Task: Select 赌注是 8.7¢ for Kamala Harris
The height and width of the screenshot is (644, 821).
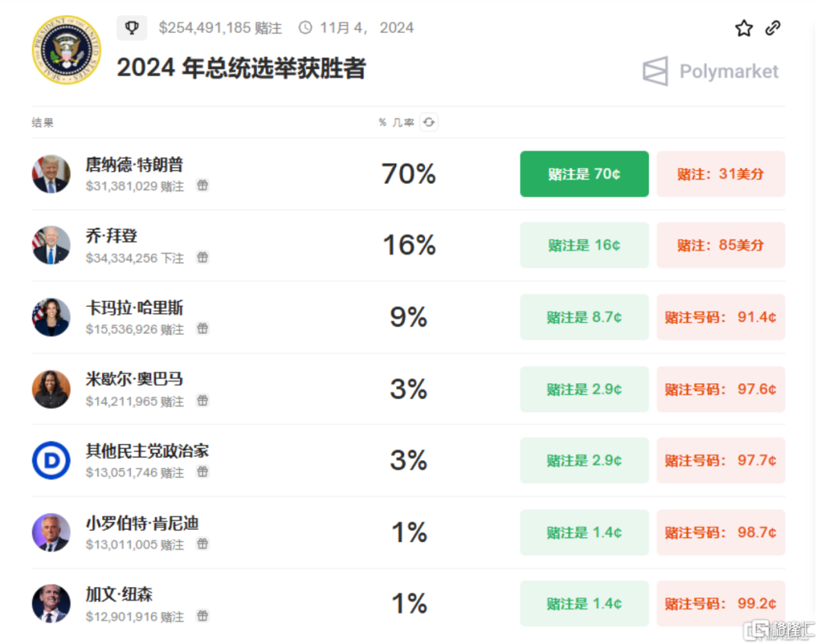Action: pos(584,317)
